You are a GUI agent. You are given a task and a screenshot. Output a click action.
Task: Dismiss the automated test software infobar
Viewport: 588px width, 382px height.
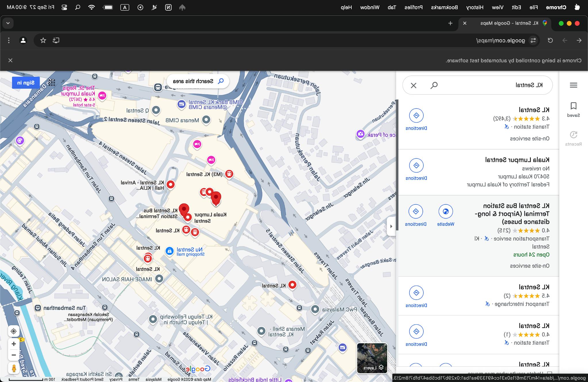[x=10, y=60]
